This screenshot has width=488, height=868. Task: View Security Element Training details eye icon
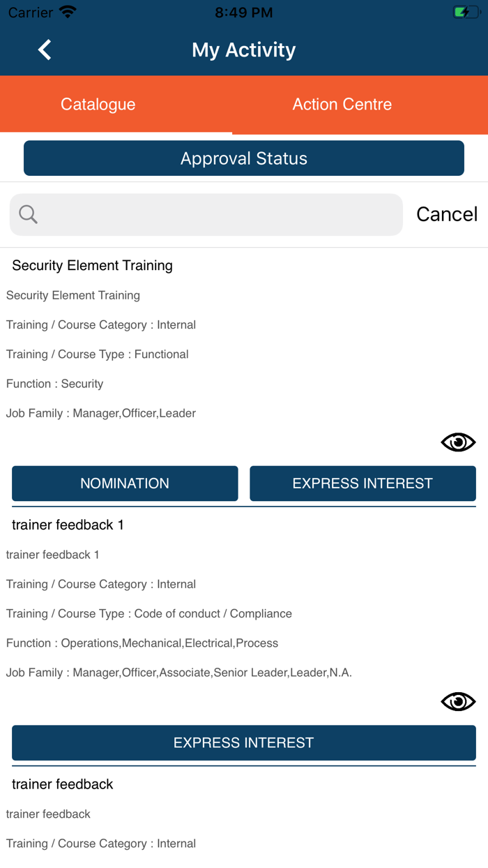[x=458, y=442]
